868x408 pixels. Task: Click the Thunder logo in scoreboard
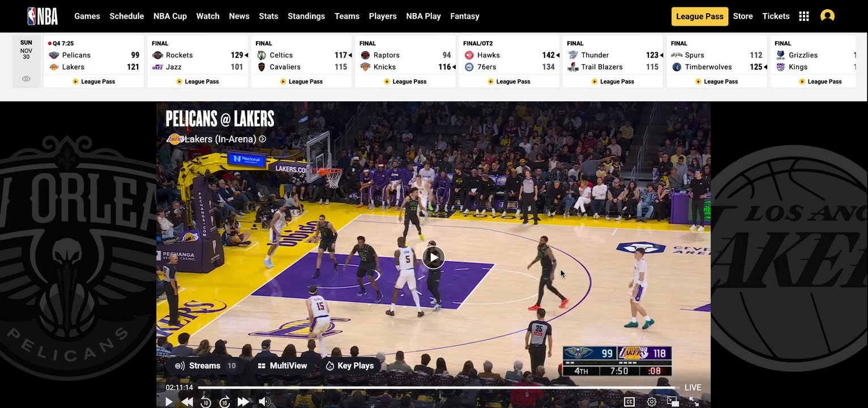[x=573, y=55]
